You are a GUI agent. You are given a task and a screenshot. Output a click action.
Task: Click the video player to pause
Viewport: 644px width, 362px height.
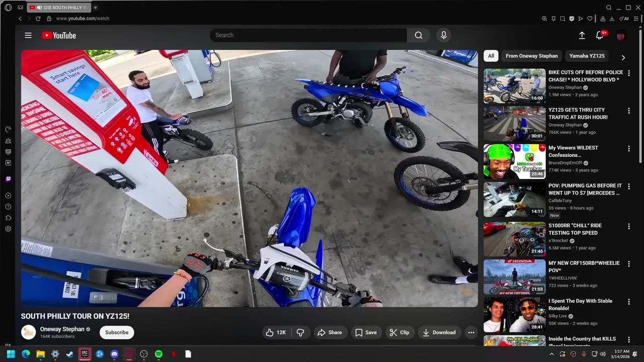coord(249,178)
